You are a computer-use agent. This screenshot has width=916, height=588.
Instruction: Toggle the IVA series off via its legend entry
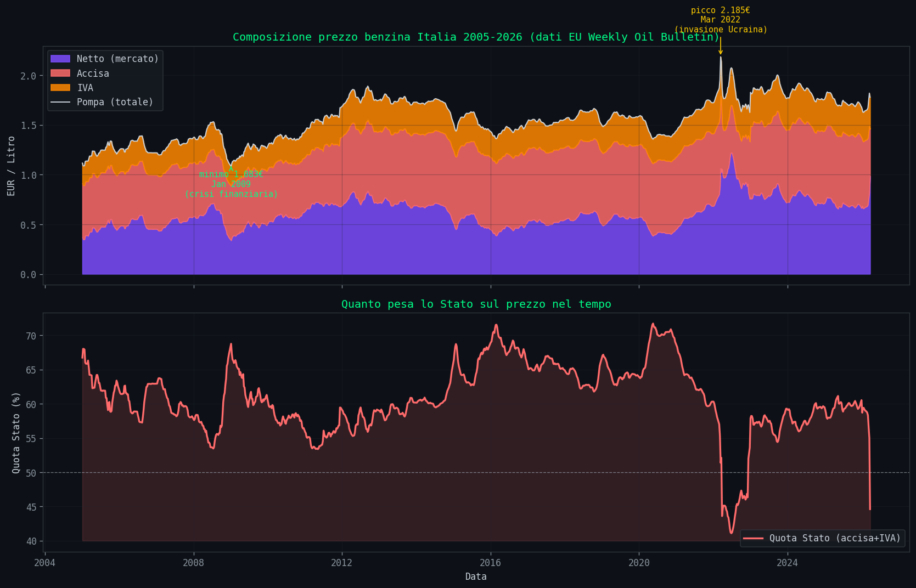pyautogui.click(x=85, y=88)
